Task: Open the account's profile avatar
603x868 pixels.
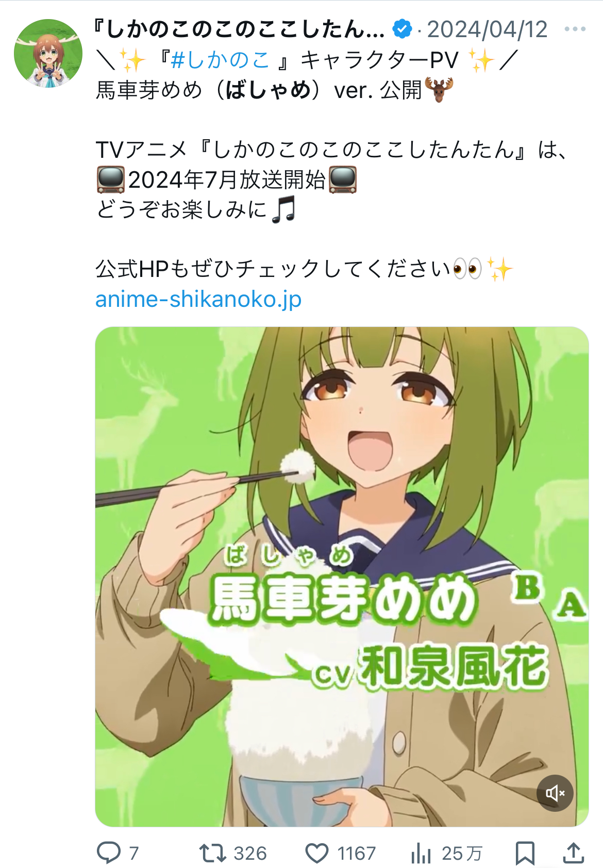Action: 48,53
